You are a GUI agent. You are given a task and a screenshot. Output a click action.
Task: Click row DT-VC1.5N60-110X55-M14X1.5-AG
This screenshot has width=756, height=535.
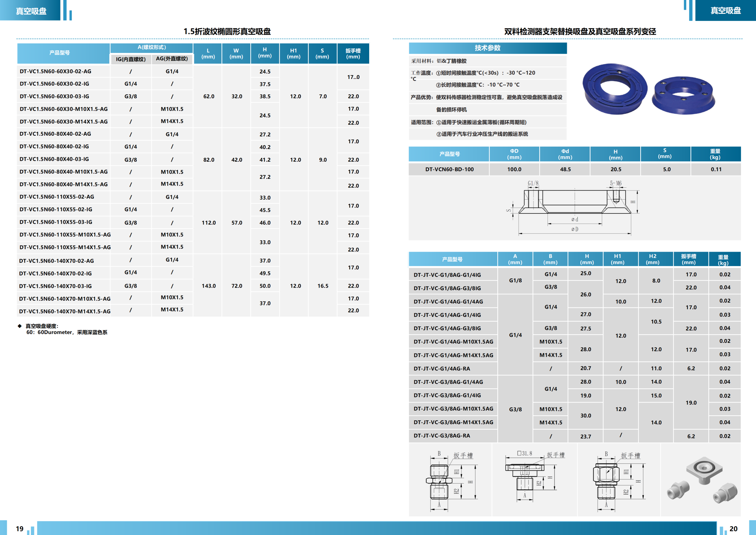[193, 247]
